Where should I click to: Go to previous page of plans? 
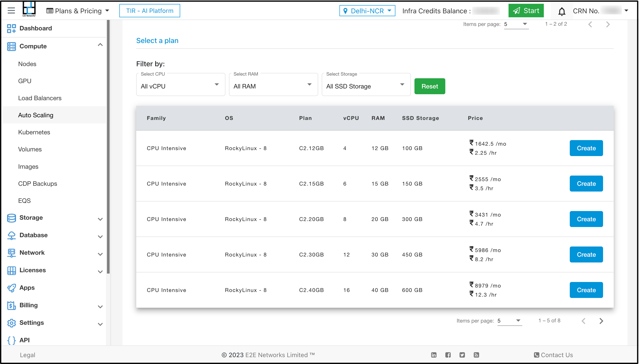click(x=584, y=321)
